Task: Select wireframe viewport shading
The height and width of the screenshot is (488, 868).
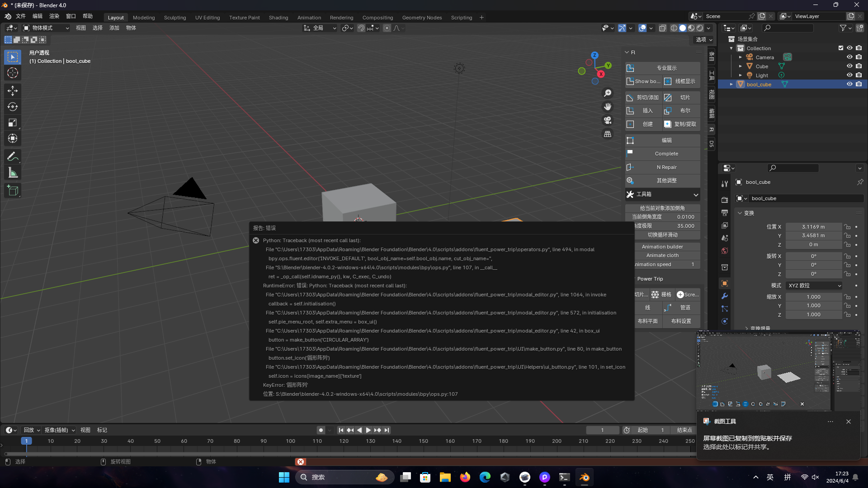Action: [x=674, y=28]
